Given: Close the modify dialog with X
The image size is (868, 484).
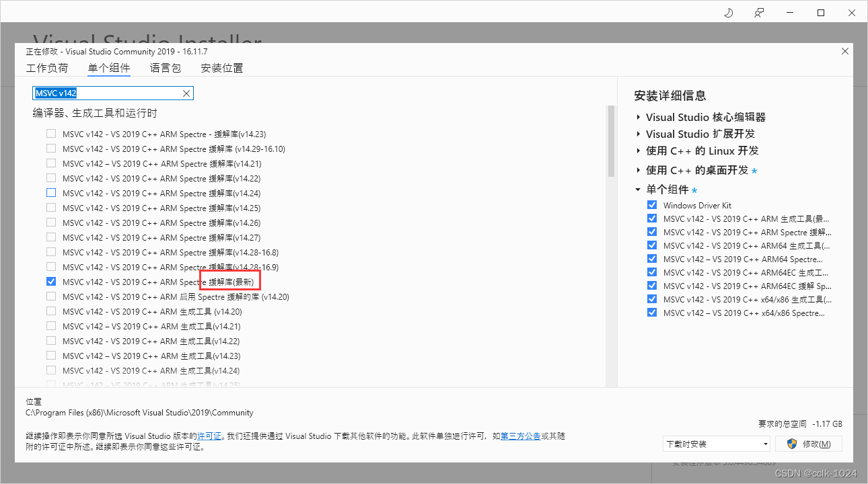Looking at the screenshot, I should pyautogui.click(x=844, y=51).
